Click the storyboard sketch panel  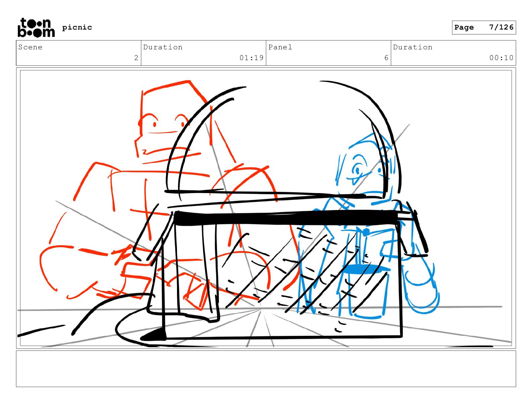point(266,208)
